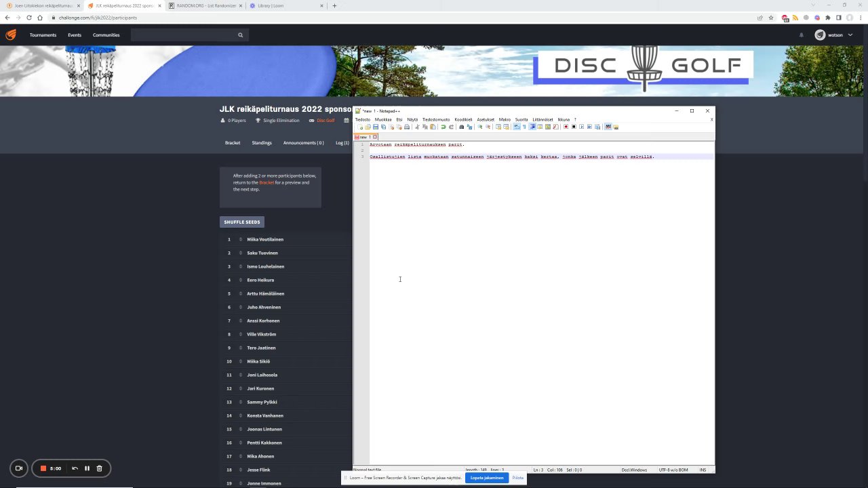The width and height of the screenshot is (868, 488).
Task: Open the Standings tab
Action: coord(262,143)
